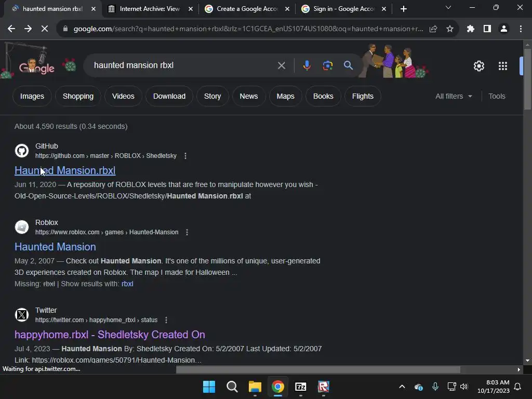Image resolution: width=532 pixels, height=399 pixels.
Task: Click the horizontal page scrollbar
Action: [x=318, y=369]
